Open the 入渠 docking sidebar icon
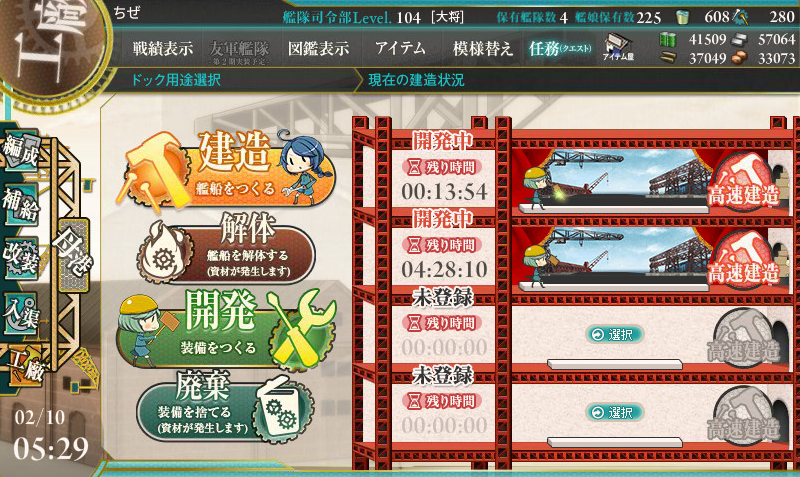 coord(20,312)
